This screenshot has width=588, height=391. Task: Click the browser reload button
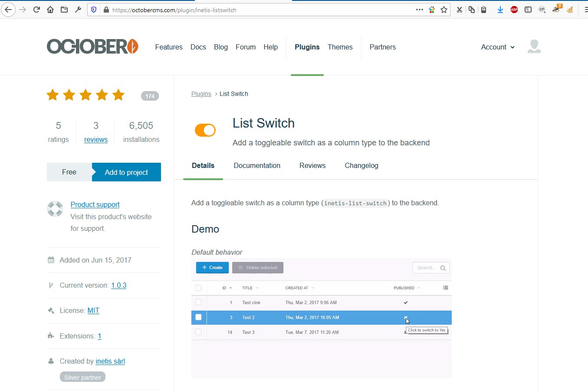(36, 10)
